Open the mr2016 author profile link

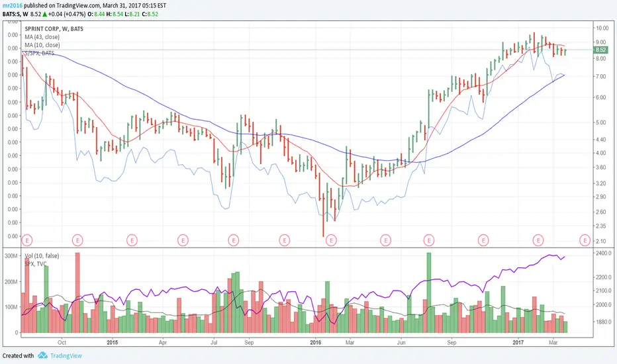13,5
